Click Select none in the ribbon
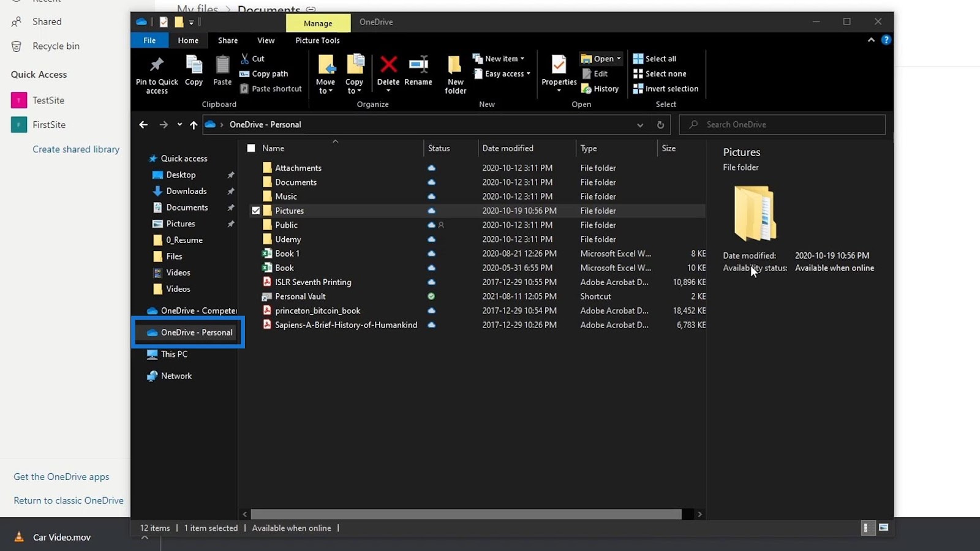Viewport: 980px width, 551px height. [660, 73]
